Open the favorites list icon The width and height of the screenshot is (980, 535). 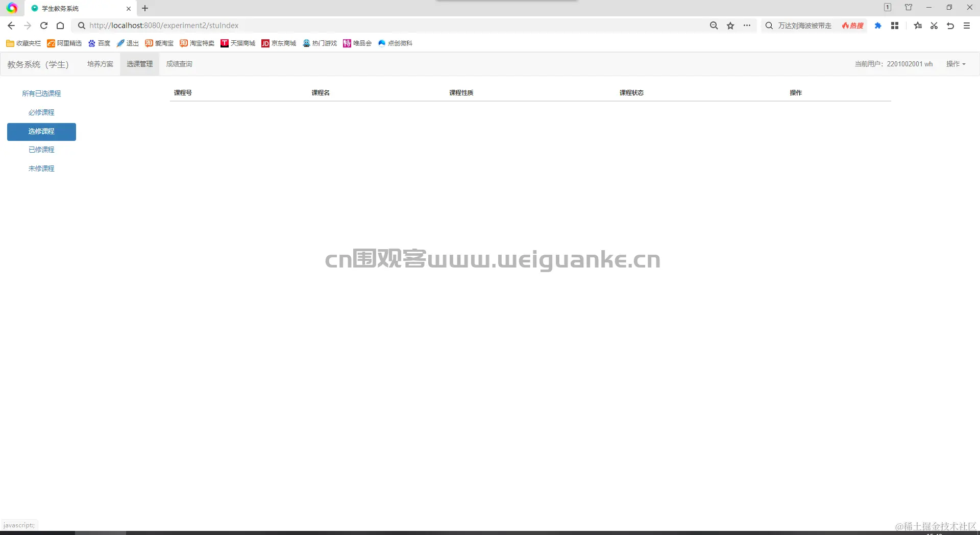coord(918,26)
